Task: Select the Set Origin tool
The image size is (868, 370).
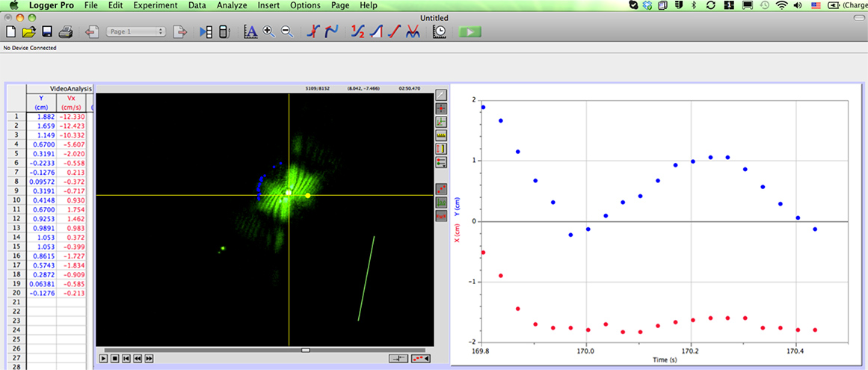Action: point(441,121)
